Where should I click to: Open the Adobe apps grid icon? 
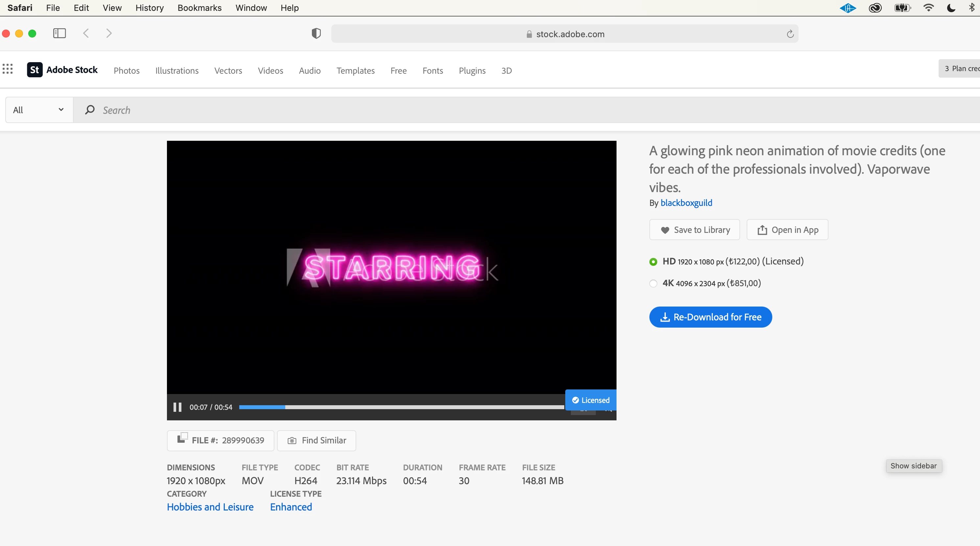8,69
